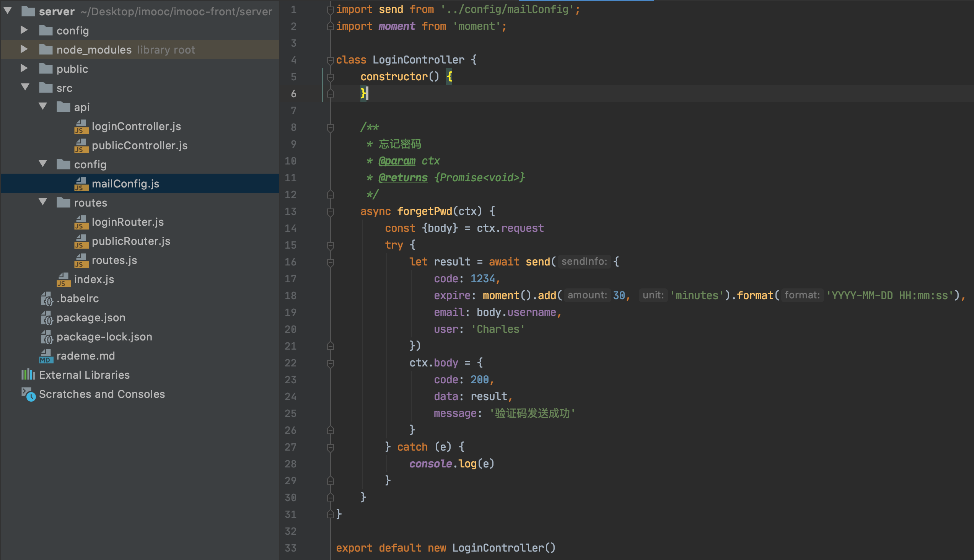Click mailConfig.js JS file icon
974x560 pixels.
pyautogui.click(x=81, y=184)
